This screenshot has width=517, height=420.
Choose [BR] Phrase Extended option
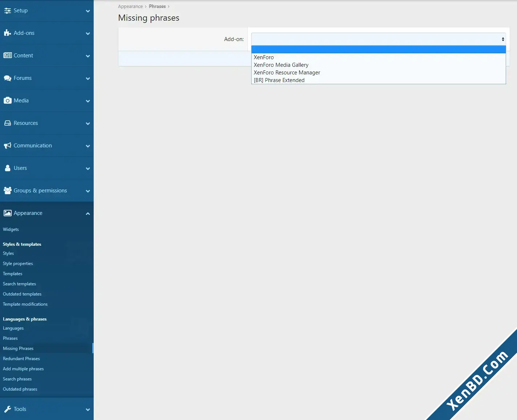pyautogui.click(x=378, y=80)
